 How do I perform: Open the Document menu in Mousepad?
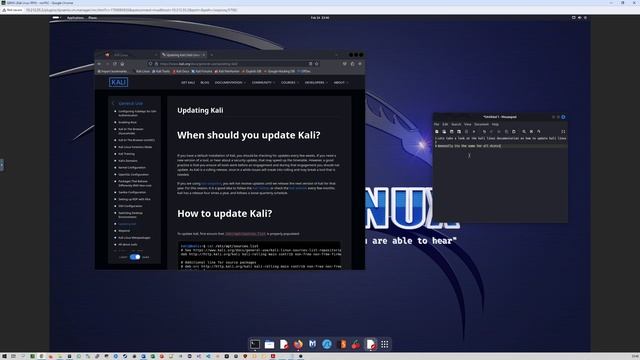click(x=481, y=124)
